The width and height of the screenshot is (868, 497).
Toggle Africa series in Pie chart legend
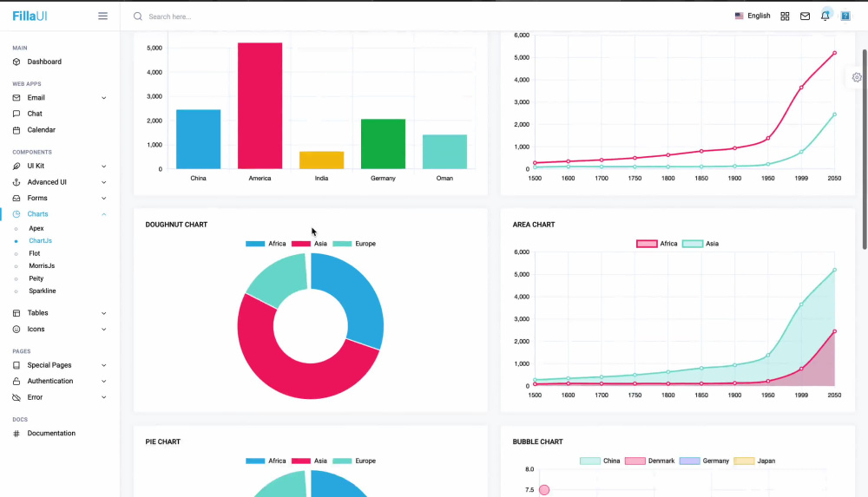point(266,461)
